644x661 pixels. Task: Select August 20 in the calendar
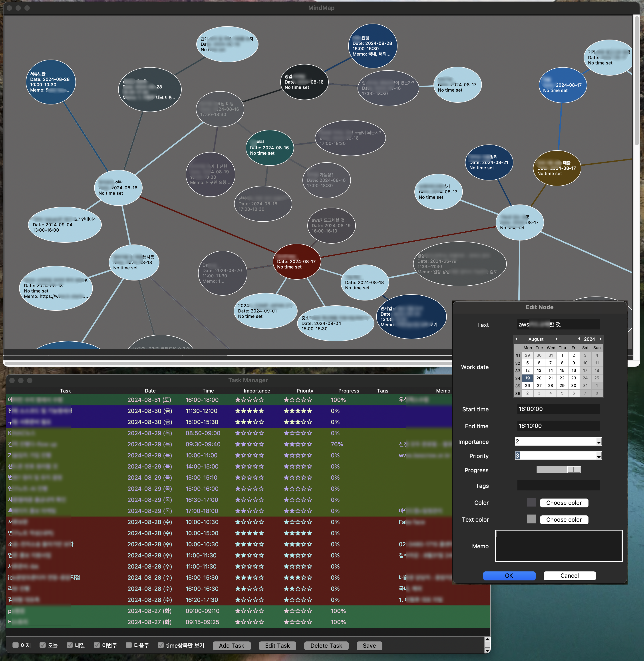[x=539, y=378]
